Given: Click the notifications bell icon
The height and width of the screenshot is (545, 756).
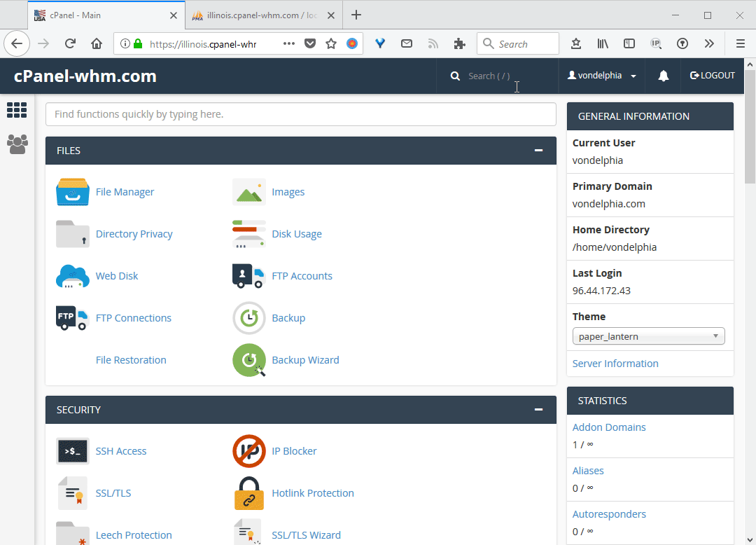Looking at the screenshot, I should [x=664, y=76].
